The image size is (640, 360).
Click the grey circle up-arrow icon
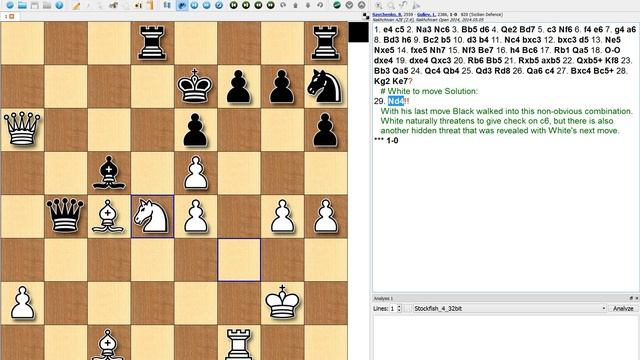pyautogui.click(x=362, y=5)
